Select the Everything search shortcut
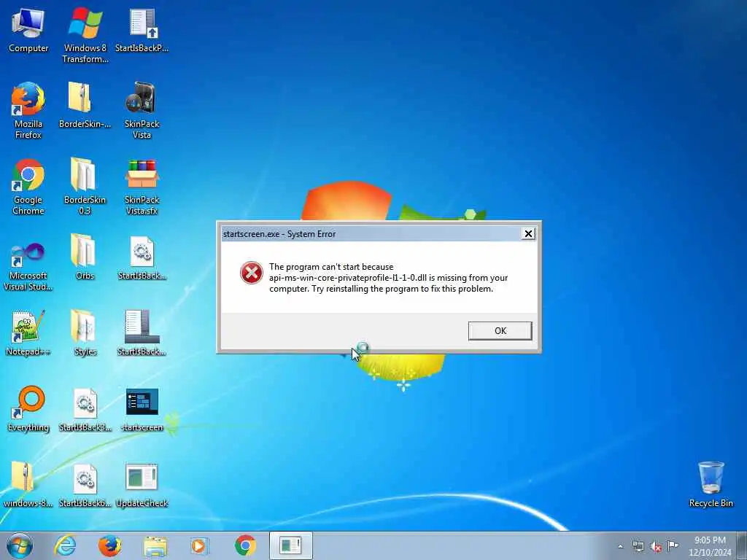The height and width of the screenshot is (560, 747). (x=28, y=409)
